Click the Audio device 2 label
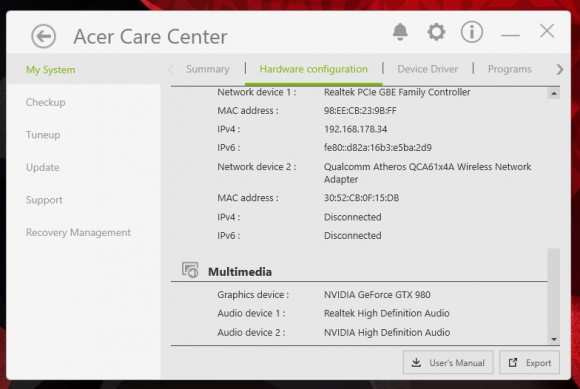The image size is (580, 389). point(251,332)
